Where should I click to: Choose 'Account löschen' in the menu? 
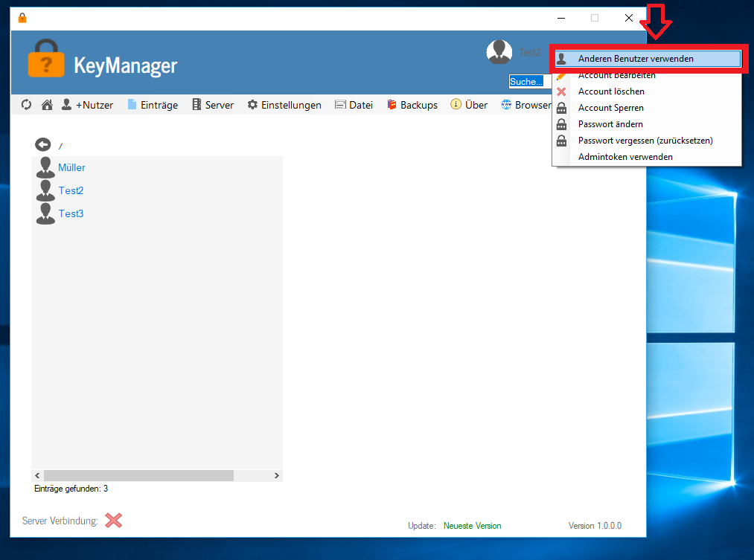click(x=648, y=91)
